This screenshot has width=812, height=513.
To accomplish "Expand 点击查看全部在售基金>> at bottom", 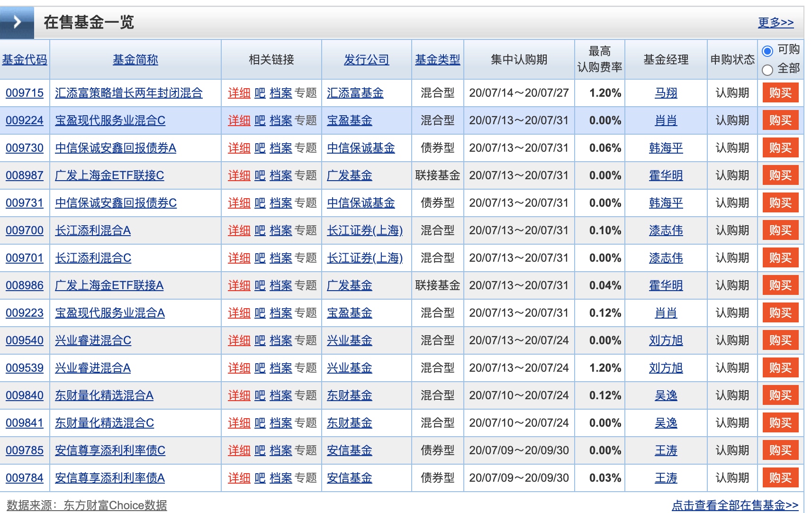I will 734,505.
